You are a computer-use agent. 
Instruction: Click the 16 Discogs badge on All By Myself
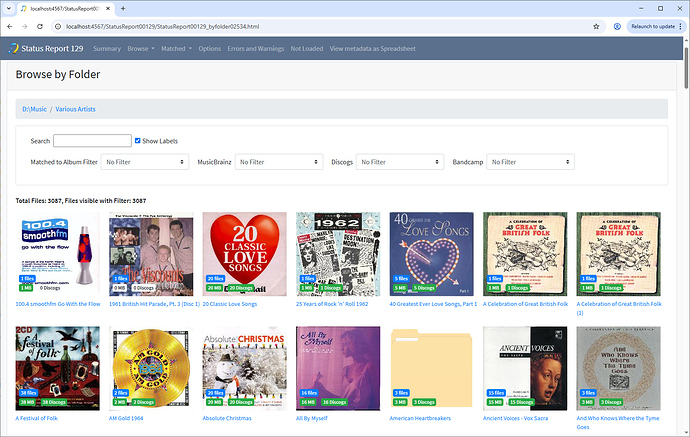click(334, 402)
